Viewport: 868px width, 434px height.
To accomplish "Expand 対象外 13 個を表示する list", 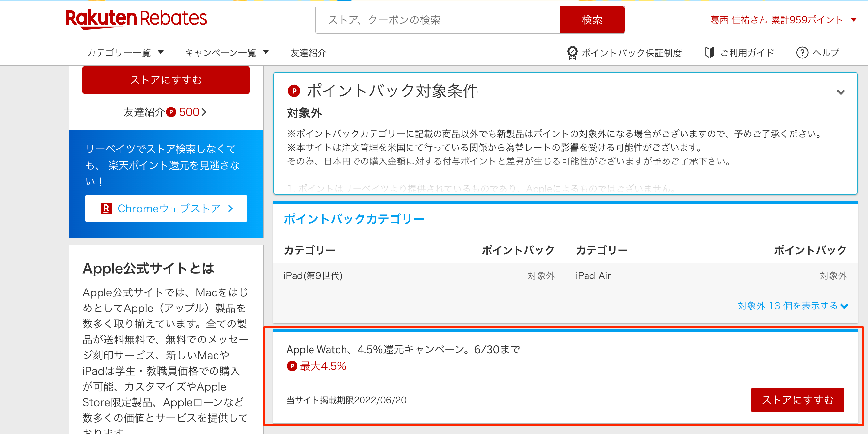I will [x=793, y=306].
